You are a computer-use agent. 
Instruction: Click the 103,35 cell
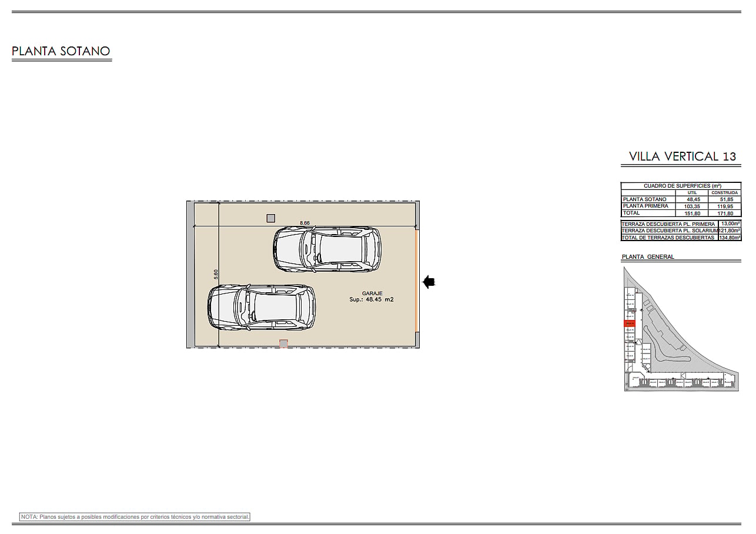[691, 206]
